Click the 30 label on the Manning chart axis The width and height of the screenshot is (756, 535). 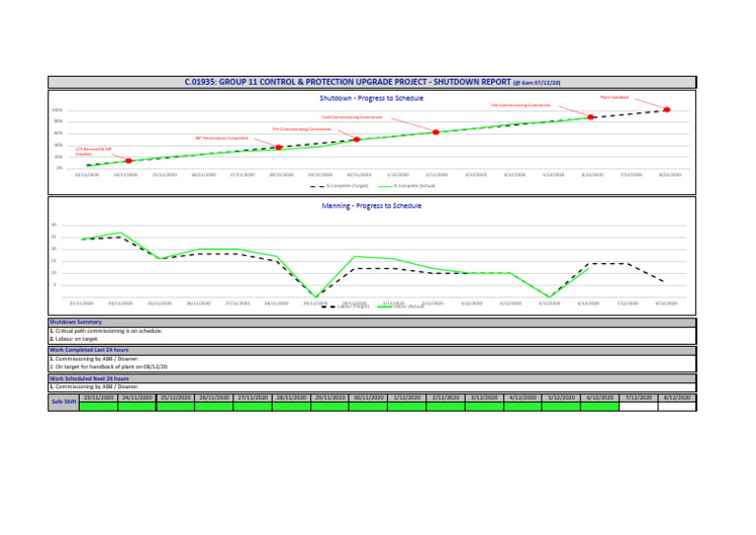(x=54, y=225)
